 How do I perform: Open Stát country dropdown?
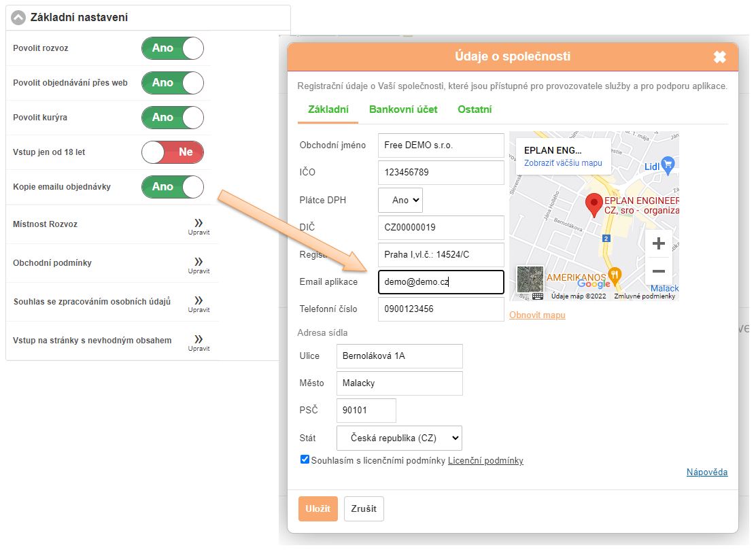pos(399,438)
